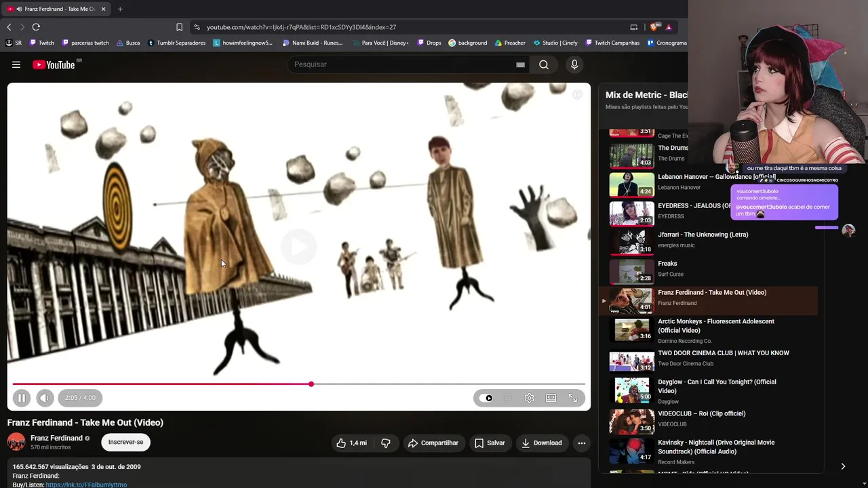Viewport: 868px width, 488px height.
Task: Open Nami Build - Runes bookmark
Action: tap(313, 43)
